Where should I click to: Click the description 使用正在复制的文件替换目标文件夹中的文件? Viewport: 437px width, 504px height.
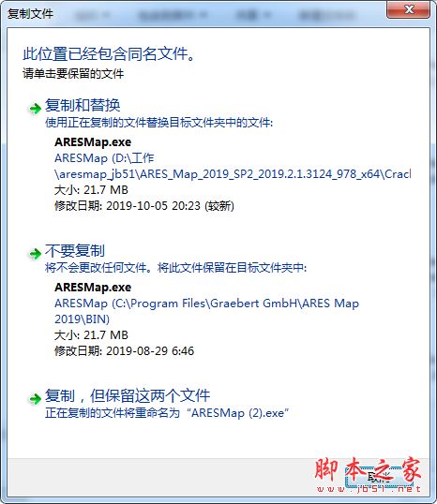click(159, 123)
